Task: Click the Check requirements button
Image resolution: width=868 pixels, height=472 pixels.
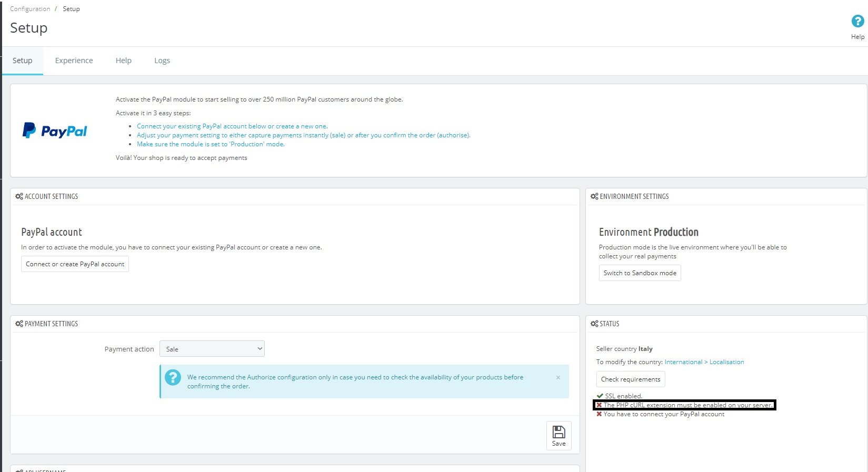Action: (631, 379)
